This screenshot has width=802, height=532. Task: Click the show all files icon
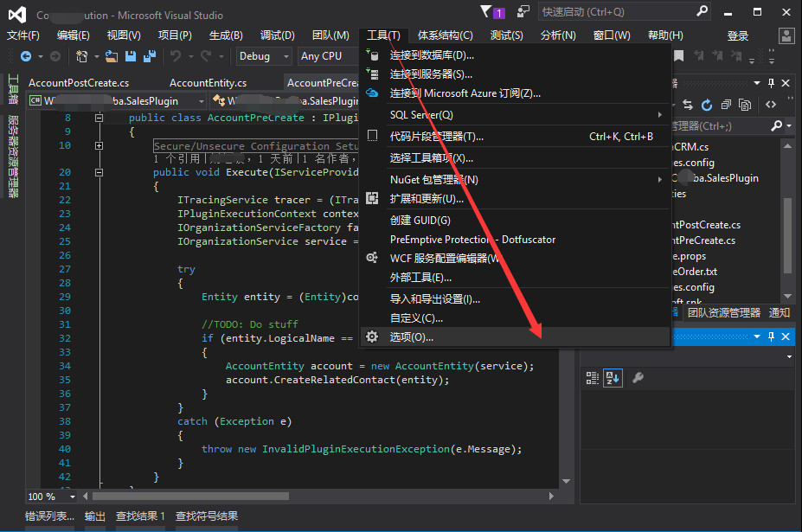745,105
